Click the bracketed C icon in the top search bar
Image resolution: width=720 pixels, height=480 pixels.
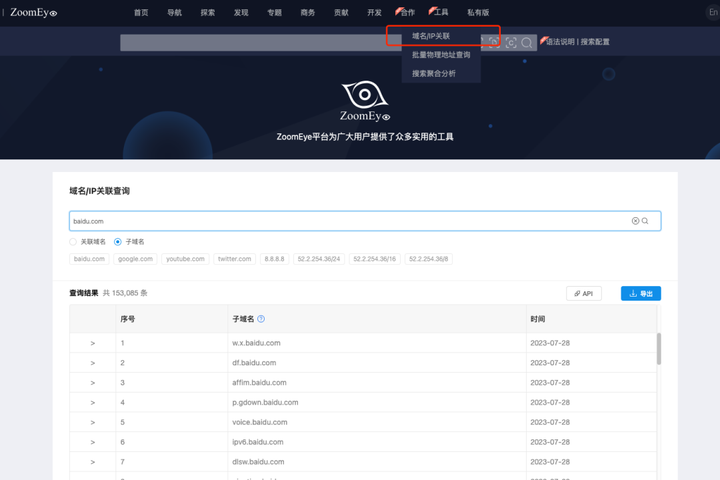point(511,43)
